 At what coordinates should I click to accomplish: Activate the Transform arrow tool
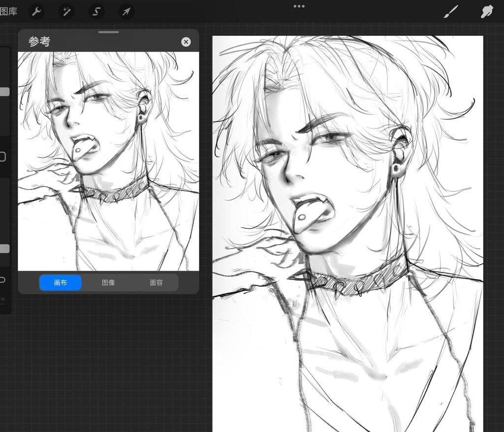(126, 12)
